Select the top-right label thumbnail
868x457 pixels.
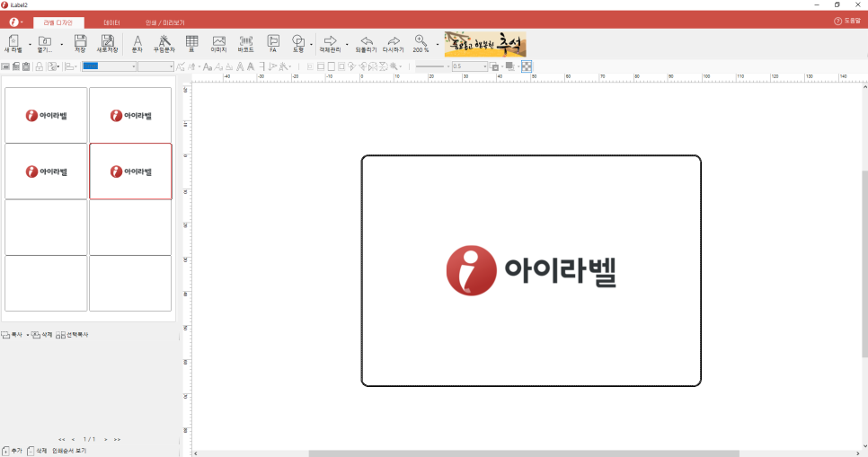130,115
